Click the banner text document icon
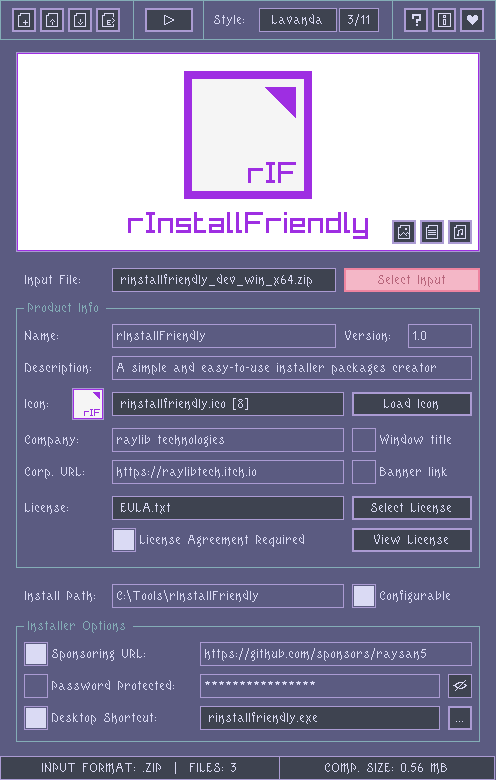The width and height of the screenshot is (496, 780). click(x=432, y=232)
